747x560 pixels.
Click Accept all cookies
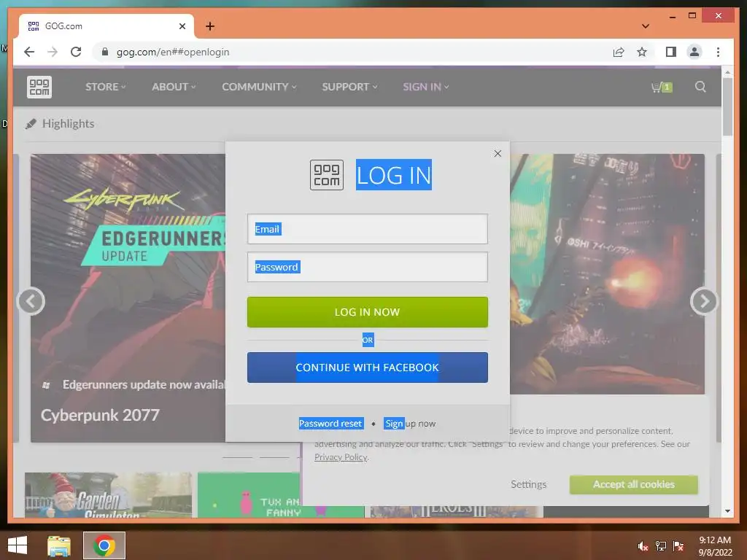[x=634, y=484]
